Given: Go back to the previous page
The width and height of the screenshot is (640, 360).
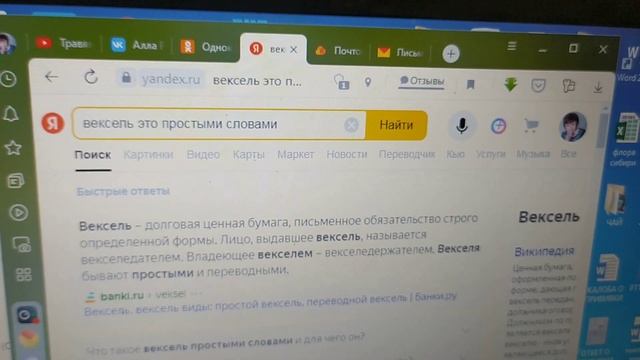Looking at the screenshot, I should pos(51,76).
